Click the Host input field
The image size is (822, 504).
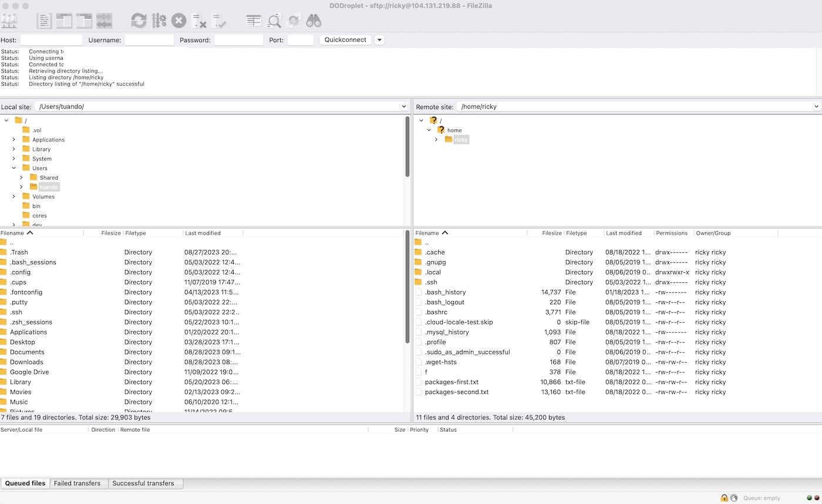pos(51,40)
